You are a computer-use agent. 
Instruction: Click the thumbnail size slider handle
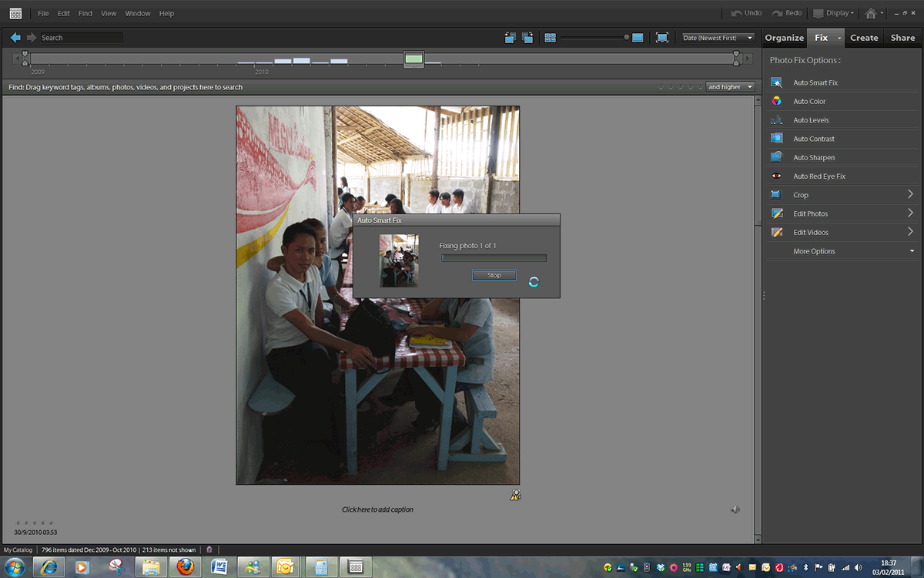click(x=627, y=38)
